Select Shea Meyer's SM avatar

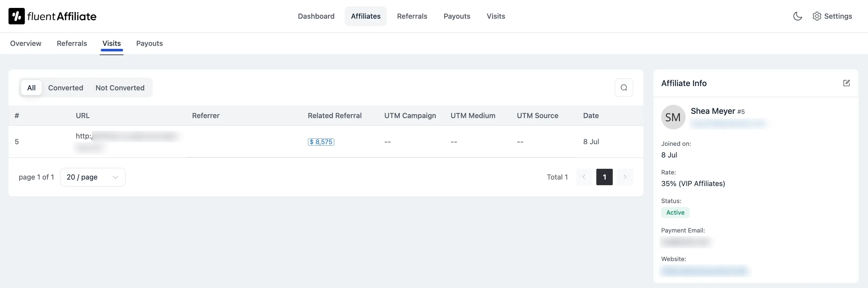point(673,117)
